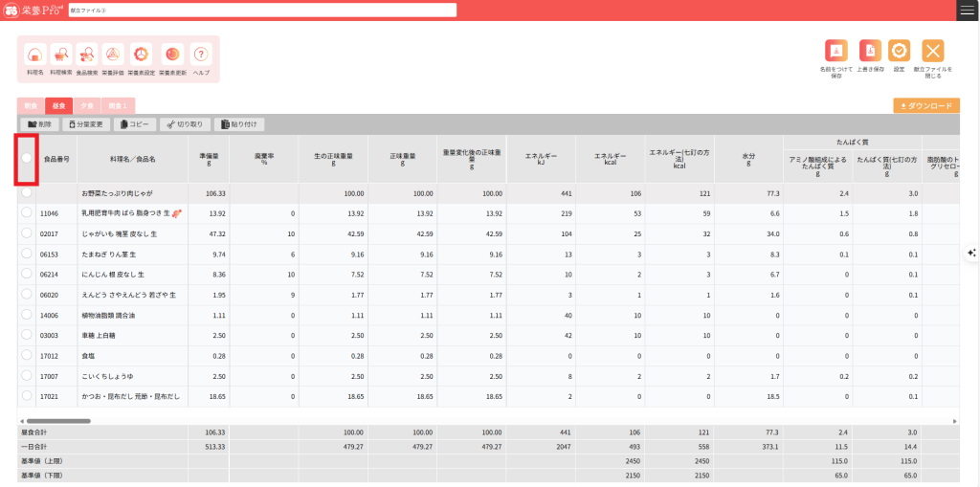Click 名前をつけて保存 save-as icon
The image size is (980, 487).
836,52
